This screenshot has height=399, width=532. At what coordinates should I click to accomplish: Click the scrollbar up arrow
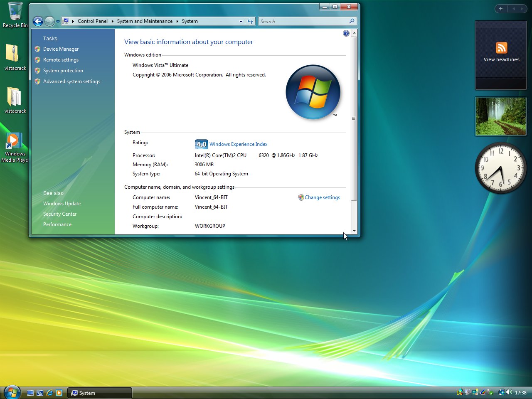tap(354, 32)
